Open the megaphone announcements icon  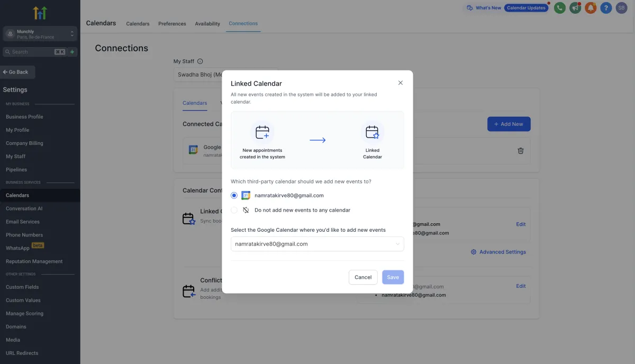575,8
